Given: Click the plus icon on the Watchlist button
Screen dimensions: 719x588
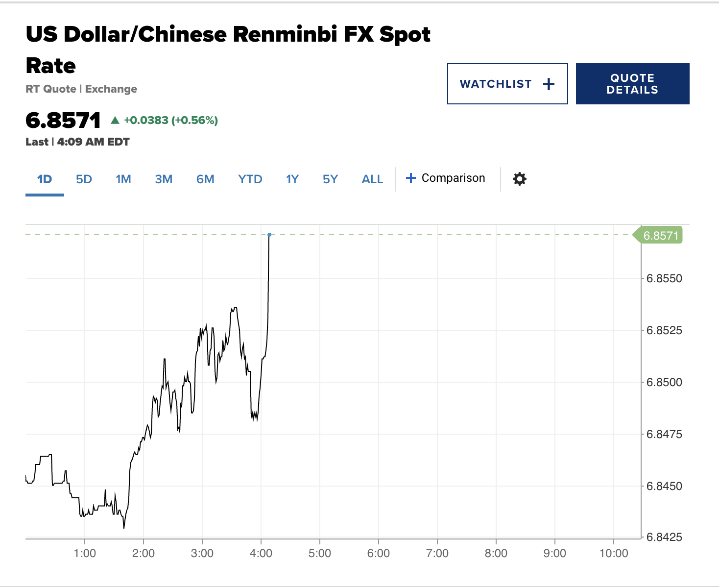Looking at the screenshot, I should tap(549, 83).
